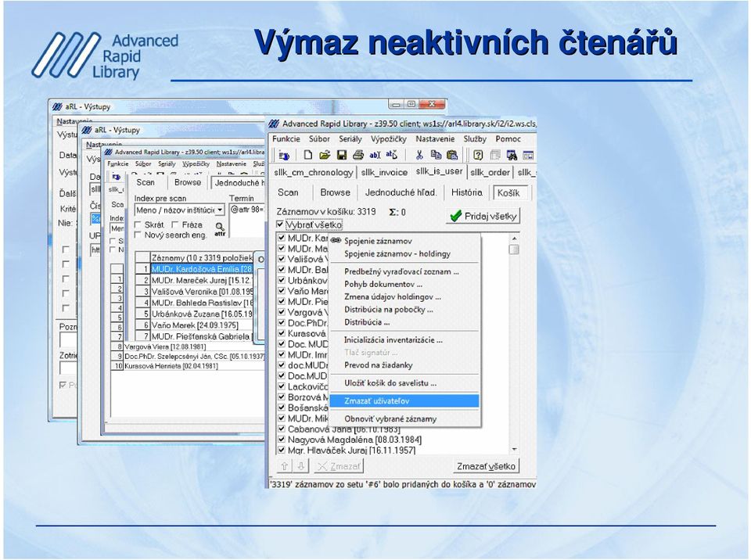Click the move-up arrow below the basket list
Screen dimensions: 751x560
[285, 465]
